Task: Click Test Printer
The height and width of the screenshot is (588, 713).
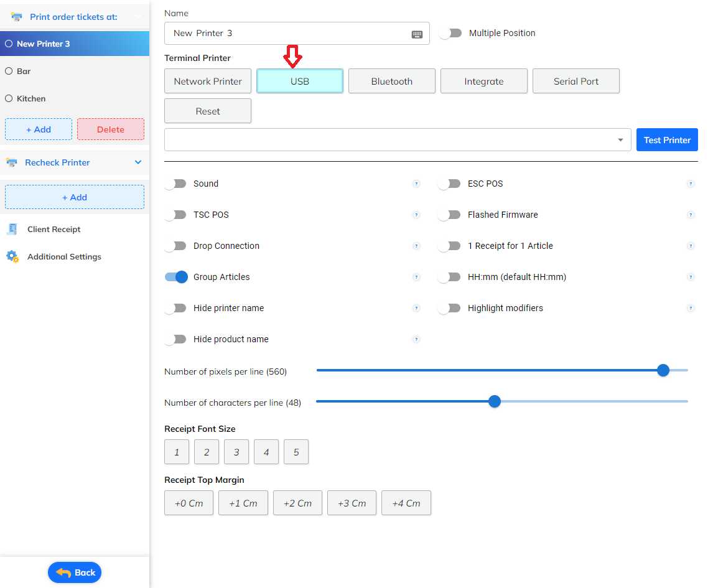Action: tap(667, 139)
